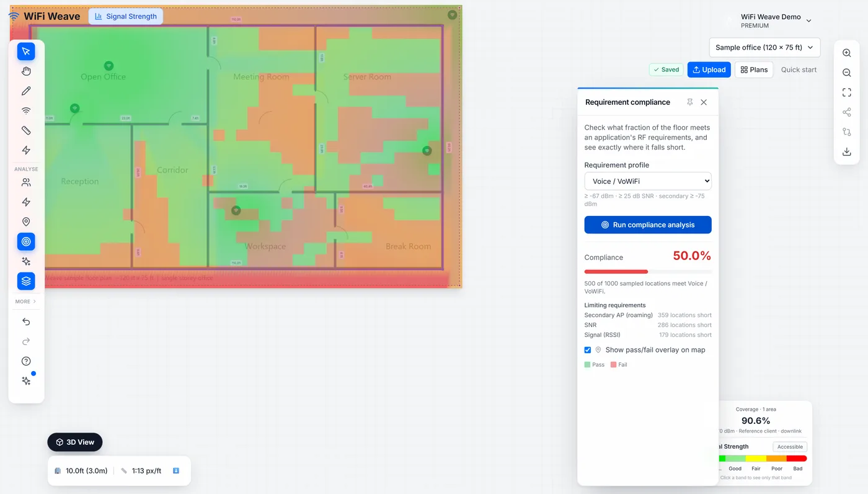Click the Signal (RSSI) requirement row

(648, 335)
